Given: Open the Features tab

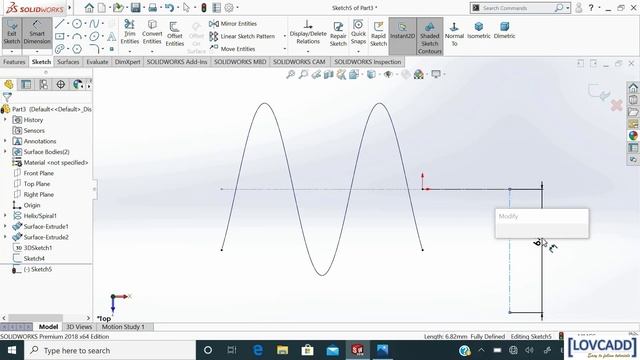Looking at the screenshot, I should pyautogui.click(x=14, y=62).
